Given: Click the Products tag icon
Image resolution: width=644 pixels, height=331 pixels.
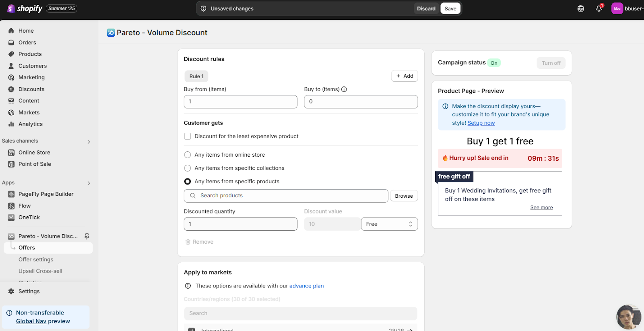Looking at the screenshot, I should click(x=11, y=54).
